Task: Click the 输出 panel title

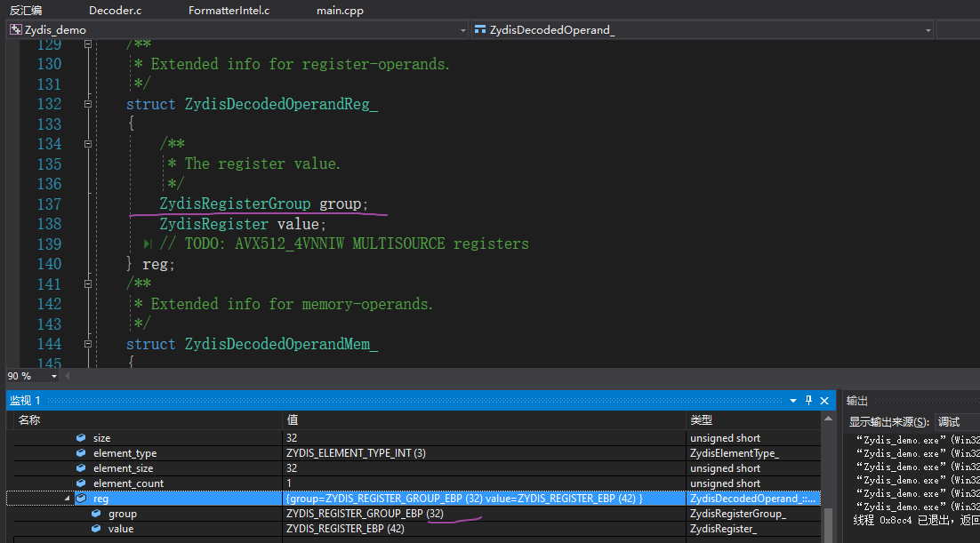Action: coord(857,401)
